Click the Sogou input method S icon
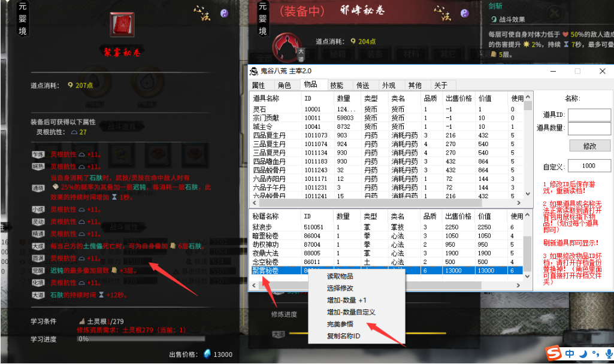 (x=554, y=354)
